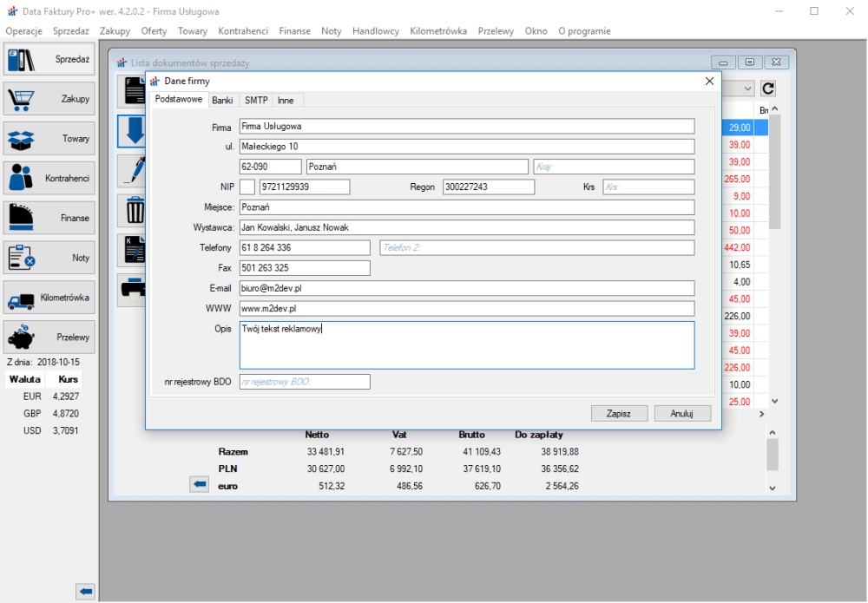Open Kilometrówka truck module

coord(49,298)
